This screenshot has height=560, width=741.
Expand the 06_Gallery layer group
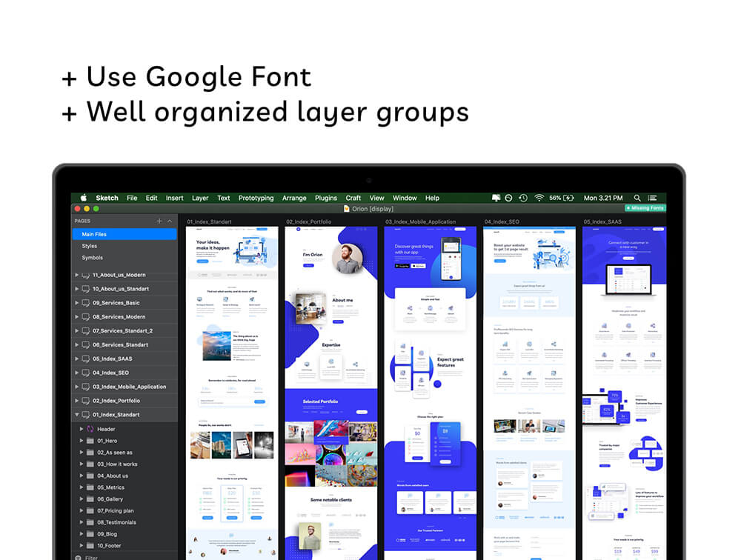coord(82,499)
